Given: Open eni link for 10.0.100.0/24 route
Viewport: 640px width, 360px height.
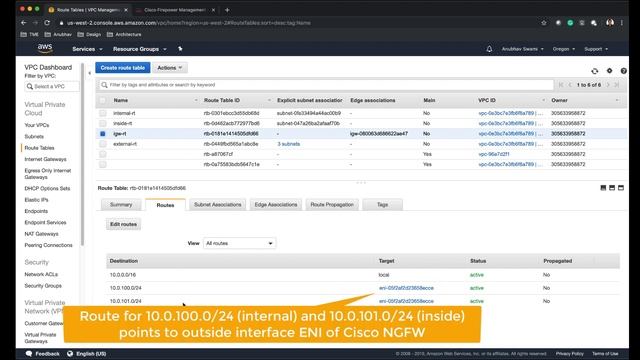Looking at the screenshot, I should tap(406, 288).
